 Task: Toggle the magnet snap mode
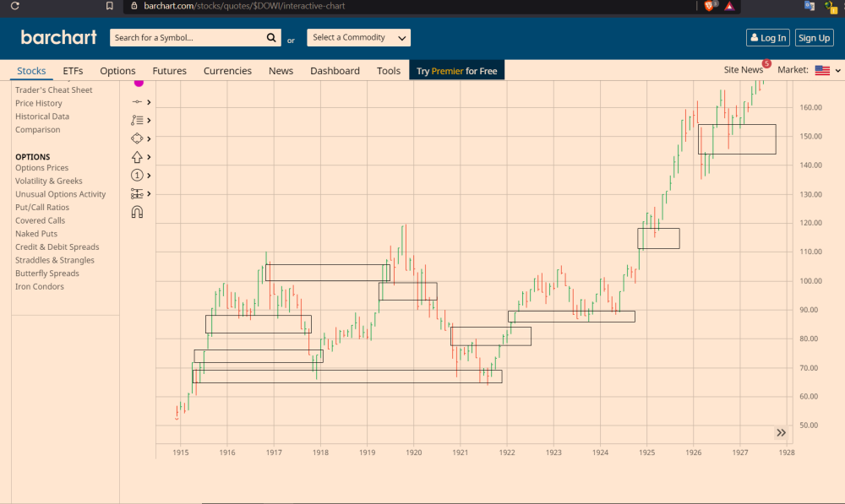pyautogui.click(x=137, y=213)
